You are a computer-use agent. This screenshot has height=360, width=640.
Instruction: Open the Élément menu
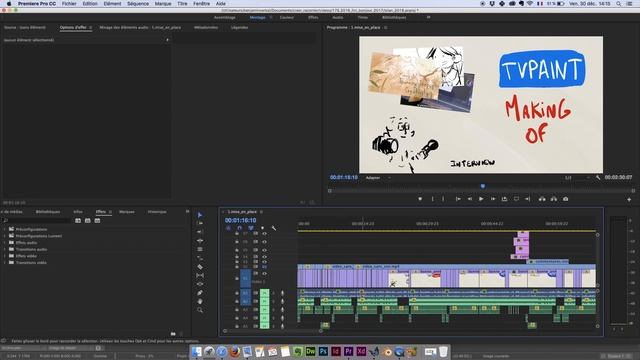[x=112, y=4]
